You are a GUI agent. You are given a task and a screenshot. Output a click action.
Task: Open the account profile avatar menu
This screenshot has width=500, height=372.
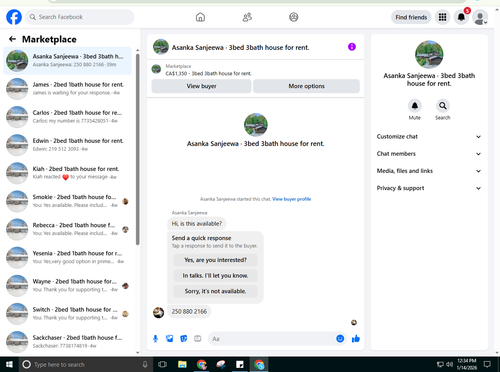(480, 17)
